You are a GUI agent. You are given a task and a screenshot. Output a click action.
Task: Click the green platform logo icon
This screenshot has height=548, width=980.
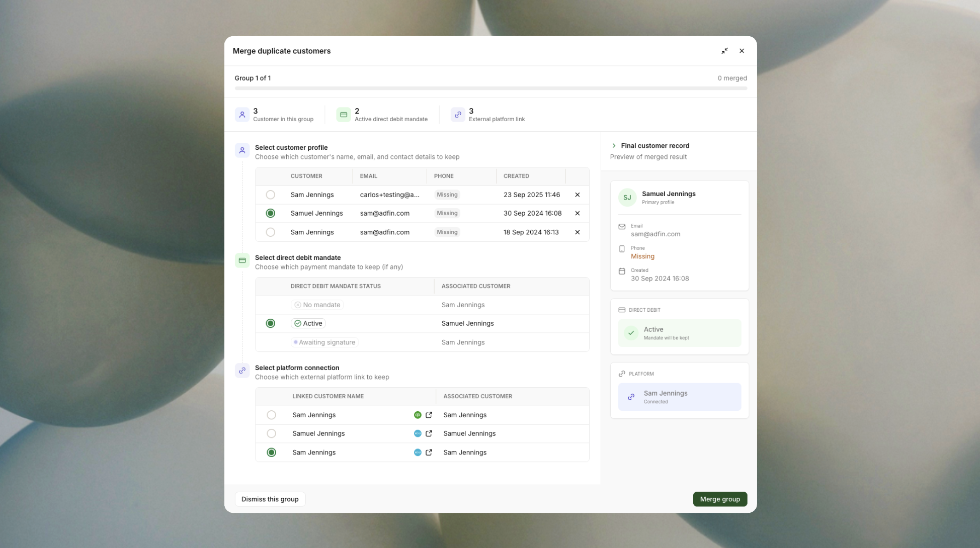coord(417,415)
